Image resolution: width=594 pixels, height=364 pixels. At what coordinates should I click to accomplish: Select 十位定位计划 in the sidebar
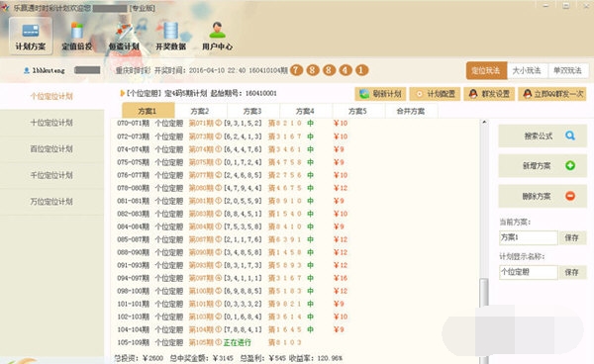coord(51,123)
